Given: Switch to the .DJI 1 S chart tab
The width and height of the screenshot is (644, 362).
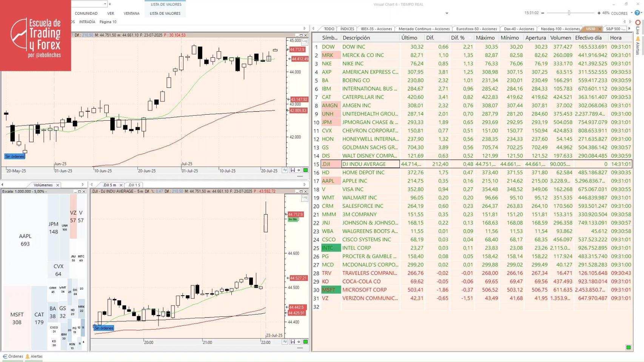Looking at the screenshot, I should (134, 185).
